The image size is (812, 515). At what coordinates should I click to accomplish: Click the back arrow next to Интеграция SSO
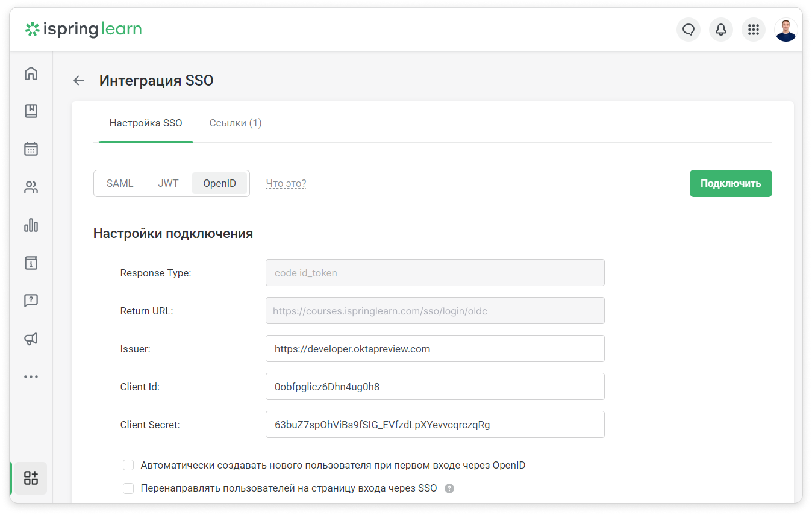tap(79, 80)
